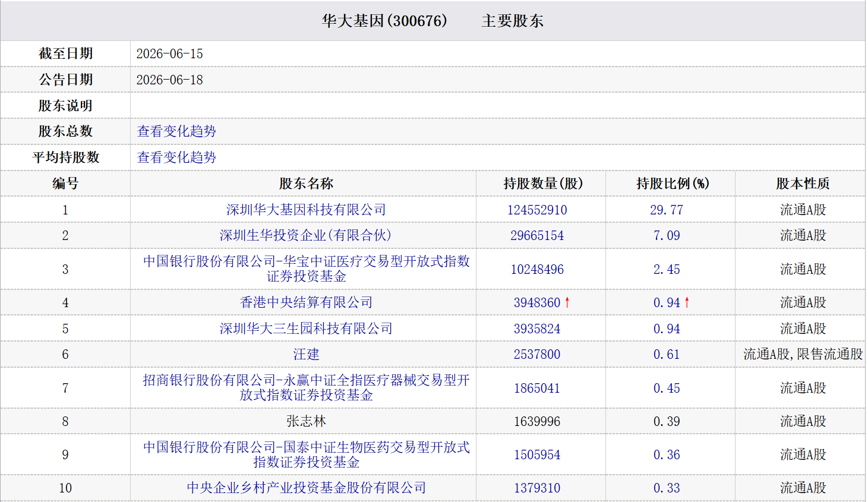
Task: Select the 股本性质 column header
Action: 803,184
